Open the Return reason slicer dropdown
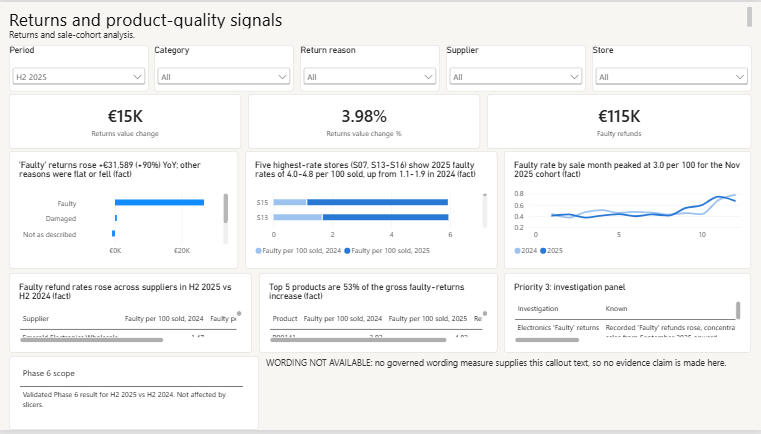Image resolution: width=761 pixels, height=434 pixels. coord(369,77)
